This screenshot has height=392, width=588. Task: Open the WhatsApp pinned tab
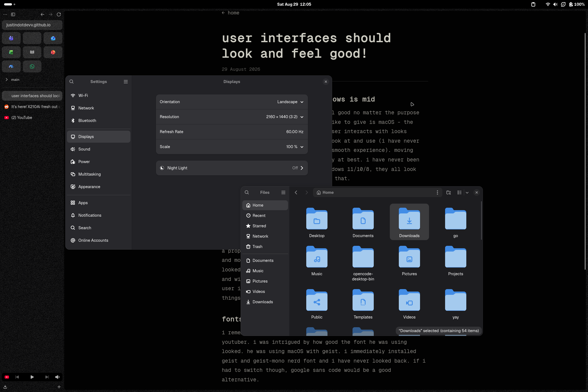click(x=32, y=66)
